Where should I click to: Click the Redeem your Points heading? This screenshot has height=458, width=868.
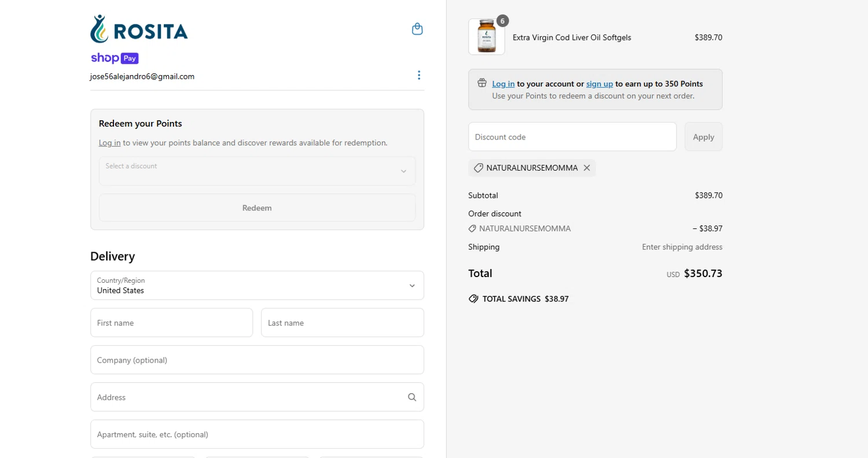point(141,123)
